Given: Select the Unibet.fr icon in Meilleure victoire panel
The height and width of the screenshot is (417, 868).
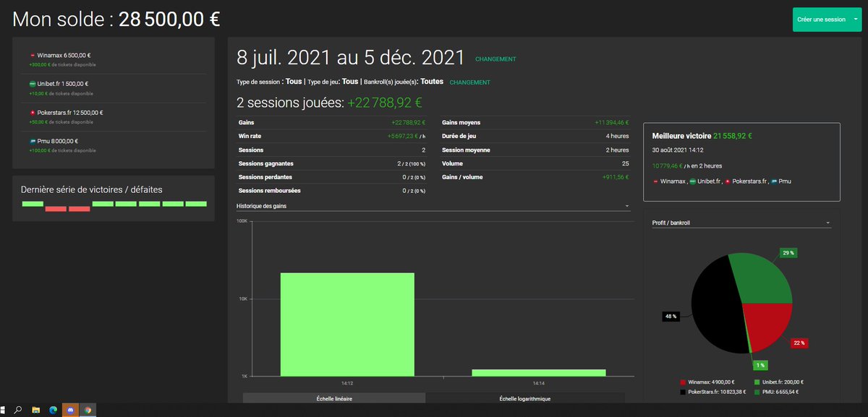Looking at the screenshot, I should (692, 181).
